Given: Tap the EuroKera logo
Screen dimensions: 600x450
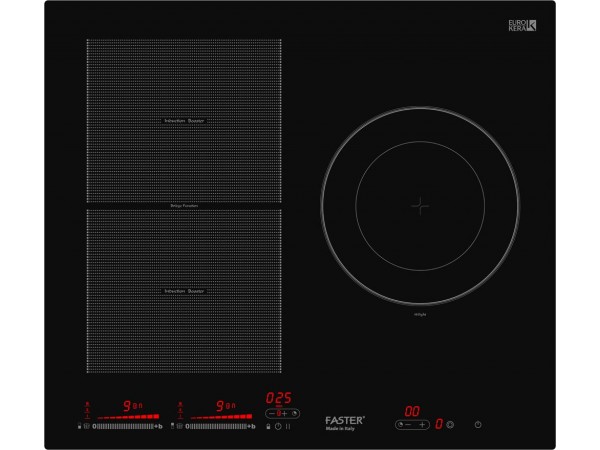Looking at the screenshot, I should (522, 26).
